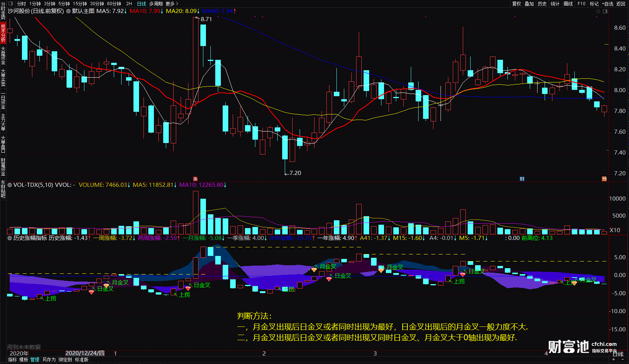The height and width of the screenshot is (364, 629).
Task: Open the 主力大单 sidebar tab
Action: (3, 122)
